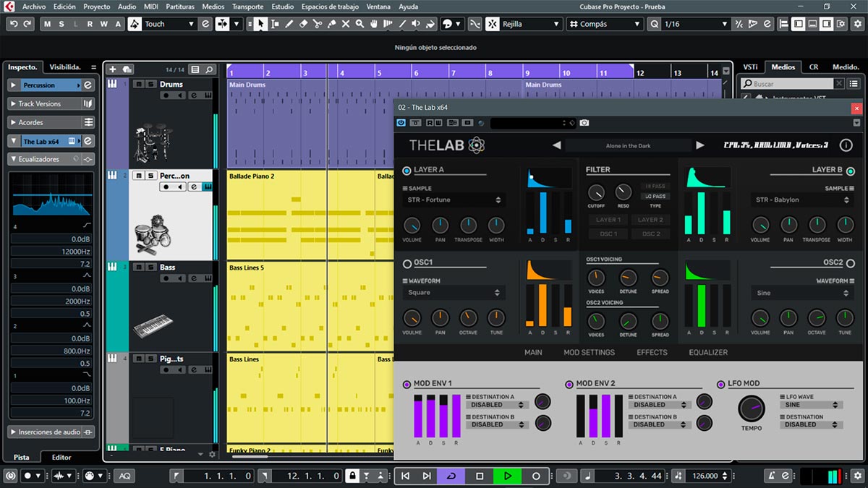
Task: Select the Glue tool
Action: pos(331,24)
